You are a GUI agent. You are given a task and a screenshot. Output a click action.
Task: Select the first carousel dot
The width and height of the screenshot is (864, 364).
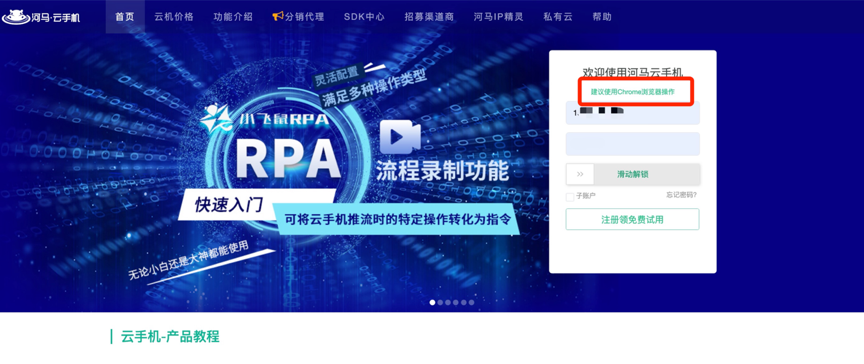[x=432, y=302]
